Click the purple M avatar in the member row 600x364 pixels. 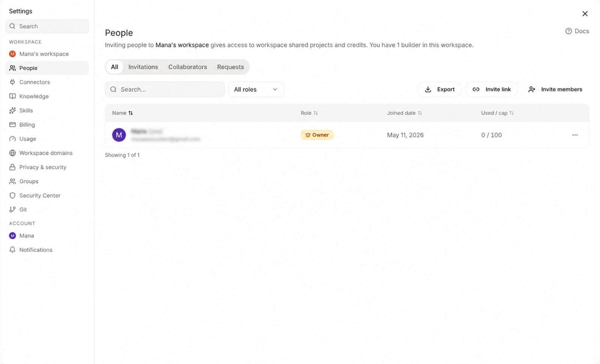[x=119, y=135]
